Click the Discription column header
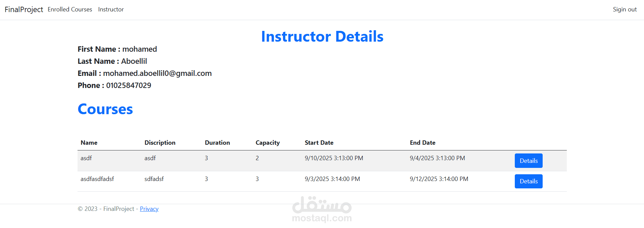 point(160,143)
